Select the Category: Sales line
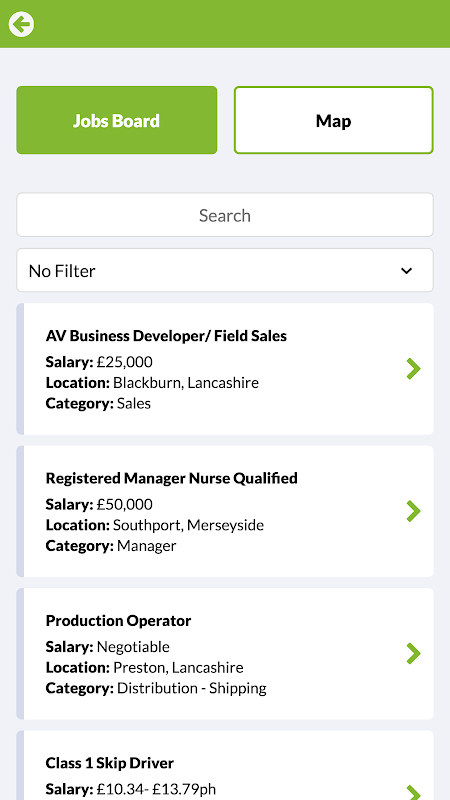The image size is (450, 800). pos(98,404)
